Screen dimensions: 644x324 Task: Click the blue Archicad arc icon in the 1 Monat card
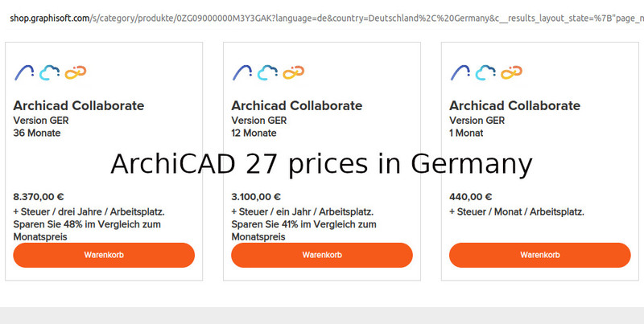(460, 72)
